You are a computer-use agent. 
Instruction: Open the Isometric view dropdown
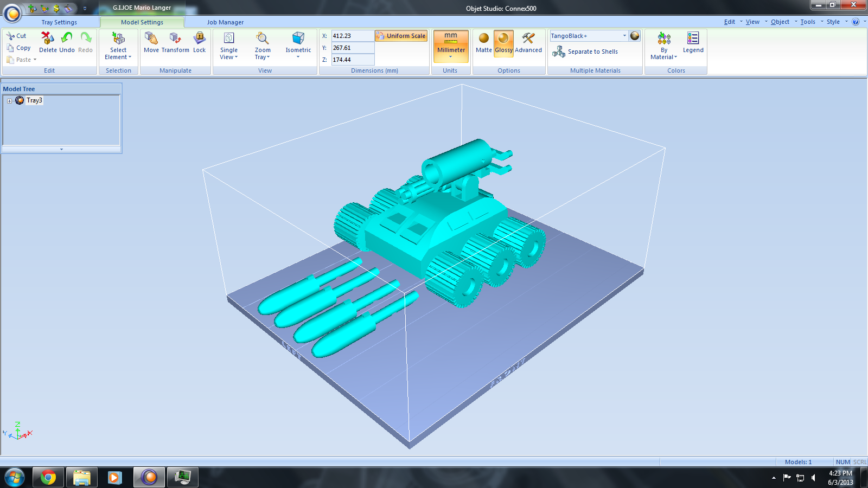click(x=298, y=45)
